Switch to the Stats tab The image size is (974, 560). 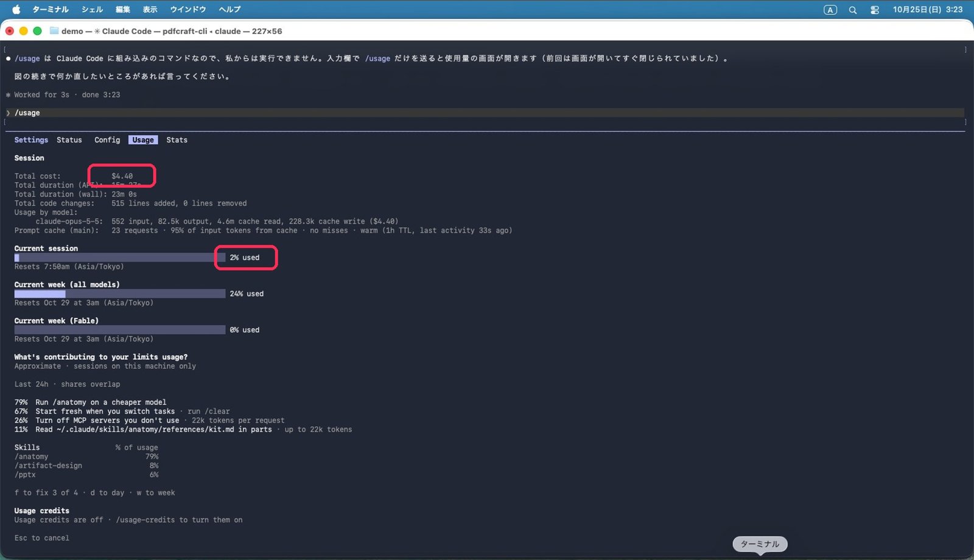177,140
